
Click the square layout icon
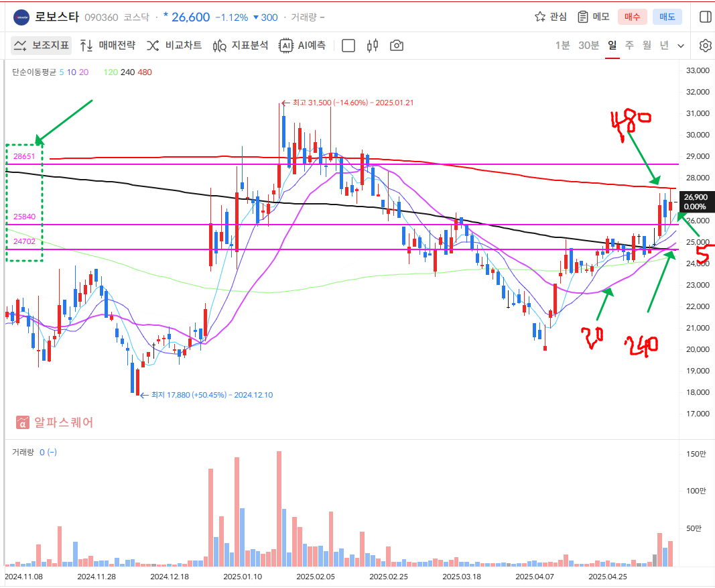[348, 46]
